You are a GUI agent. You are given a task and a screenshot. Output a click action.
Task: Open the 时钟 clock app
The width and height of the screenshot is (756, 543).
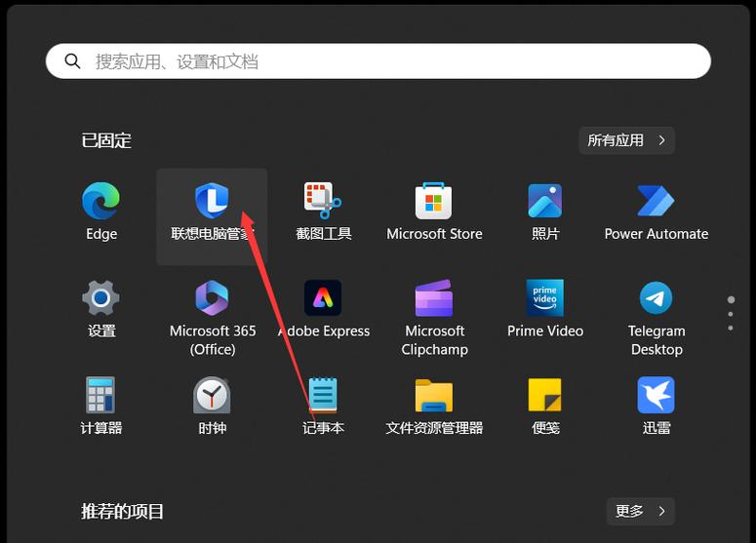point(212,406)
